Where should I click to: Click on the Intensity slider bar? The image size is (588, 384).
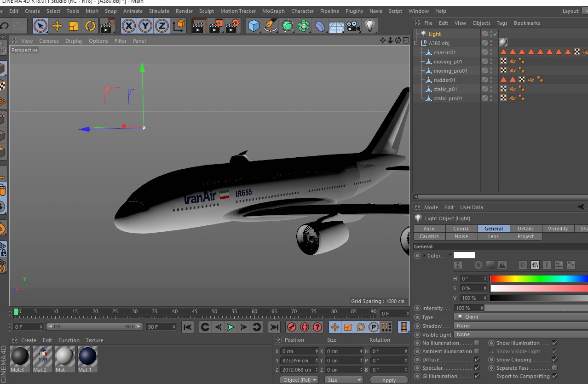tap(536, 308)
